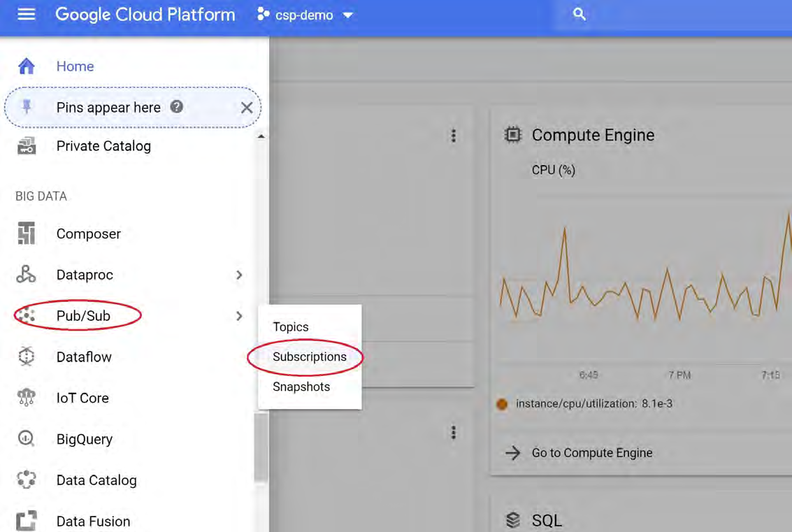This screenshot has width=792, height=532.
Task: Click the 7 PM axis label
Action: pos(679,375)
